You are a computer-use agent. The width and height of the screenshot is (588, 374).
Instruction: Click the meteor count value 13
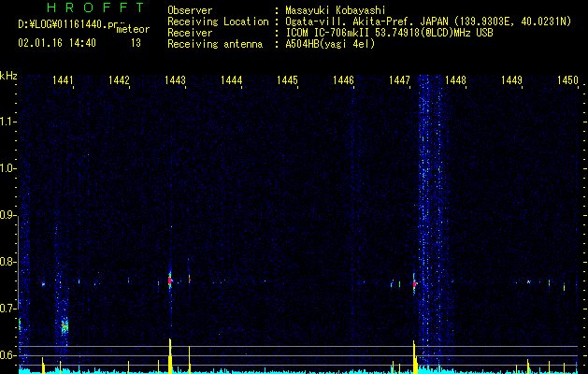[x=136, y=43]
